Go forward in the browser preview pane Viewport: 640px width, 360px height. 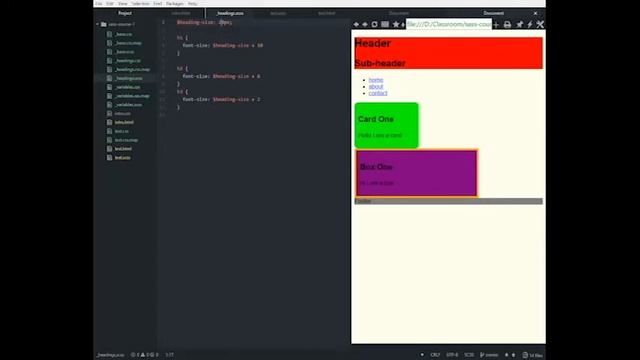[365, 24]
